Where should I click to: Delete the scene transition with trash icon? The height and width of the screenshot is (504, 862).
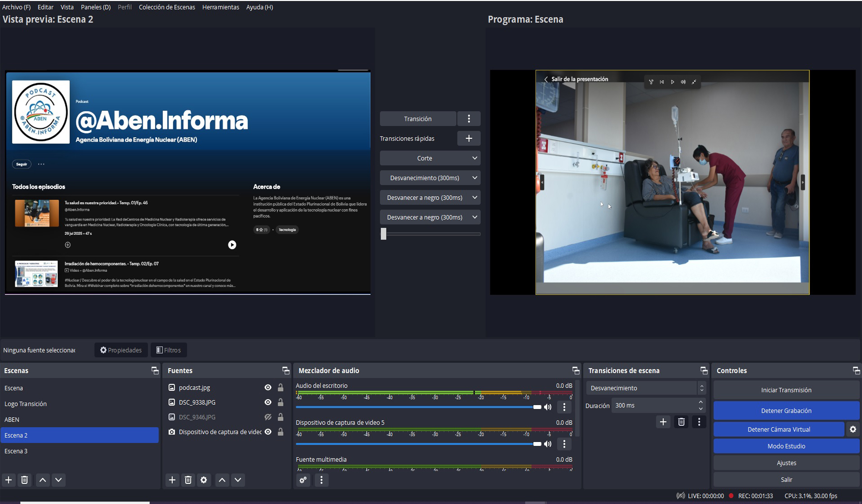tap(681, 422)
